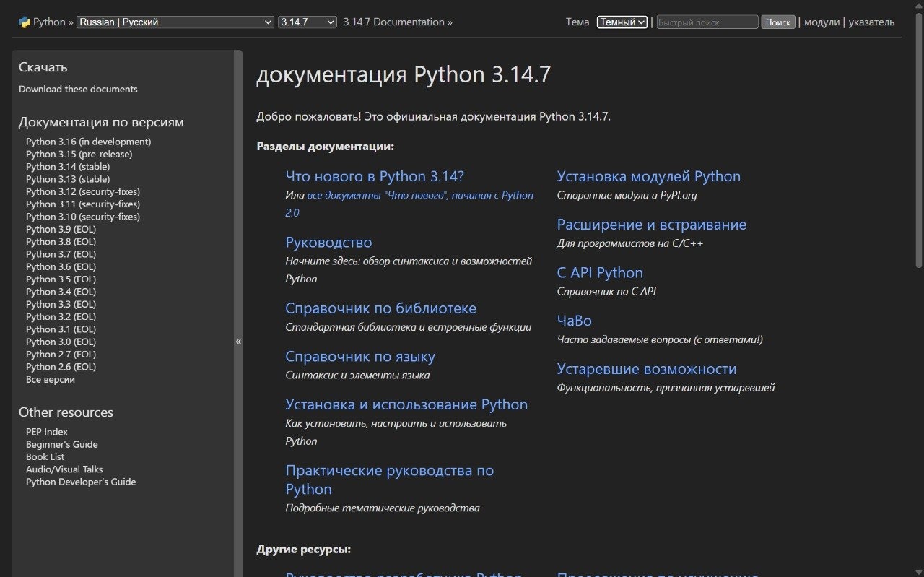Image resolution: width=924 pixels, height=577 pixels.
Task: Open Python 3.15 (pre-release) docs
Action: tap(79, 155)
